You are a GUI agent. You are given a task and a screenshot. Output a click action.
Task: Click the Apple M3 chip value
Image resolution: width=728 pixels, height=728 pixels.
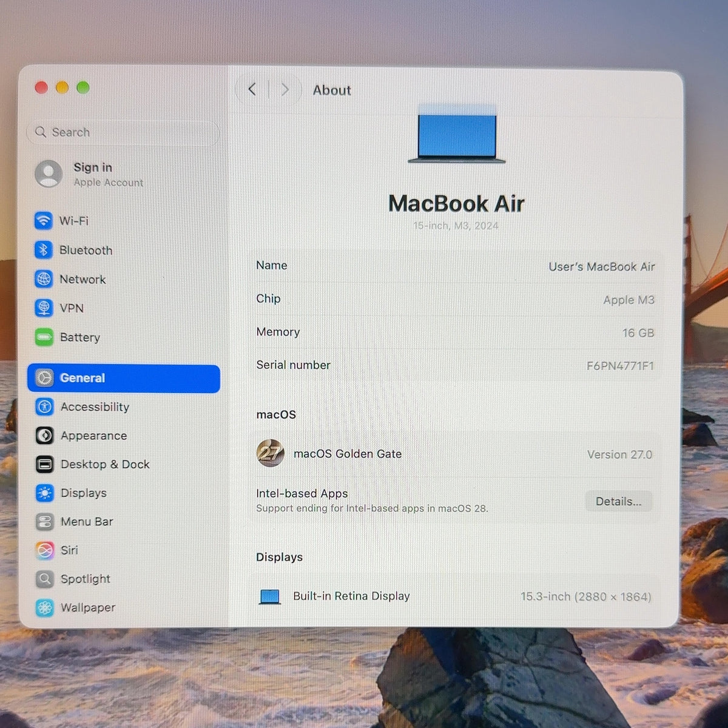(629, 300)
